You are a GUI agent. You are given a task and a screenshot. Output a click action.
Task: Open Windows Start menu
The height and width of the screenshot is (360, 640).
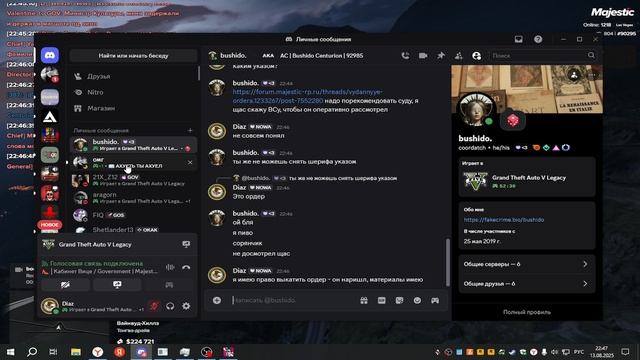click(11, 352)
